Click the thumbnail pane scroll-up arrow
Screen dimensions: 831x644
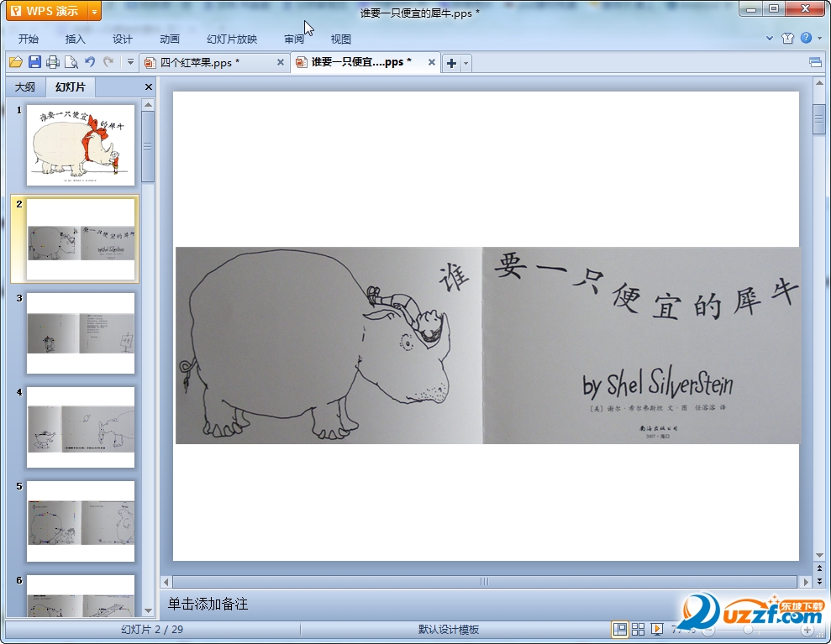pos(149,105)
